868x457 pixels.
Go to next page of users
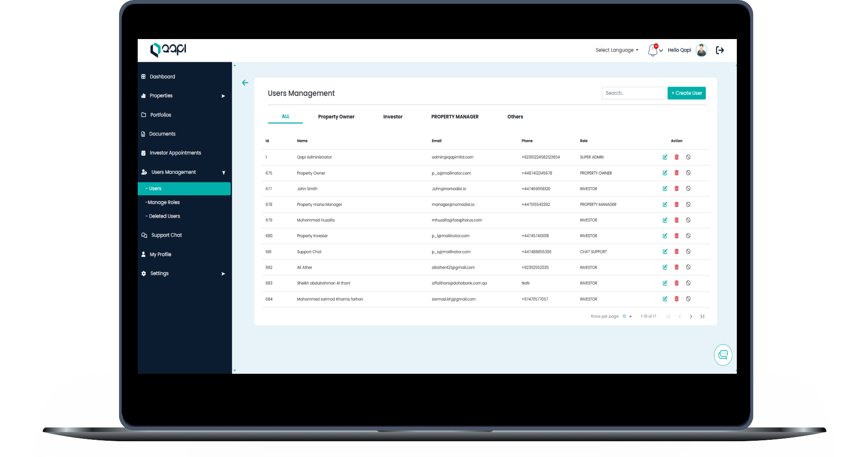pyautogui.click(x=691, y=317)
